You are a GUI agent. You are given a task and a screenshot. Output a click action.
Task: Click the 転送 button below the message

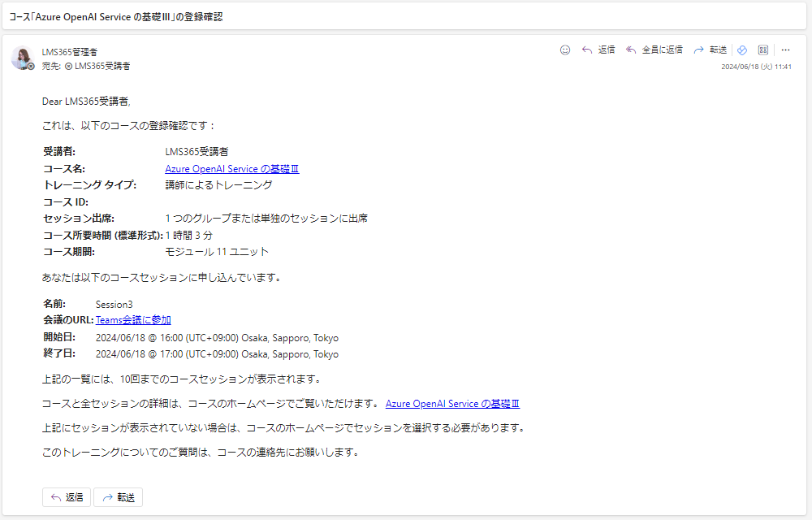coord(118,497)
